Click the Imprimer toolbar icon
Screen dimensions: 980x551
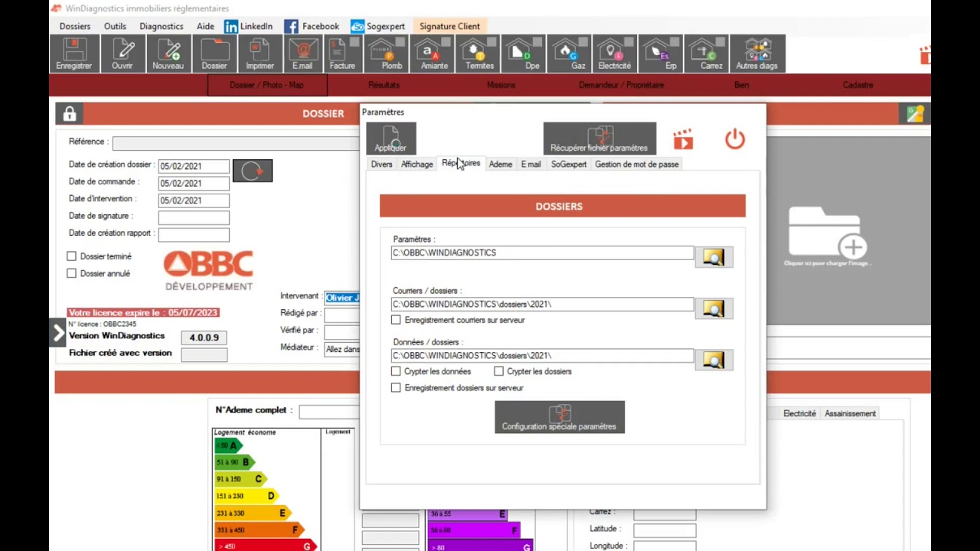click(260, 54)
